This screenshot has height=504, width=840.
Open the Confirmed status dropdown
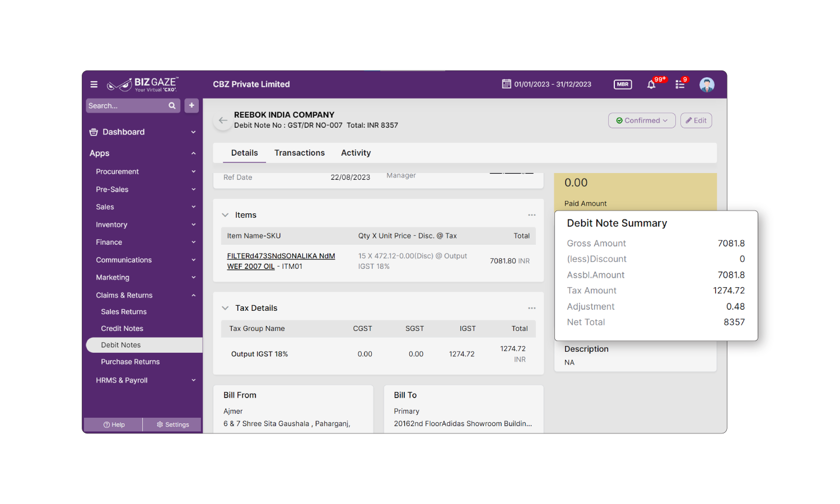tap(642, 120)
